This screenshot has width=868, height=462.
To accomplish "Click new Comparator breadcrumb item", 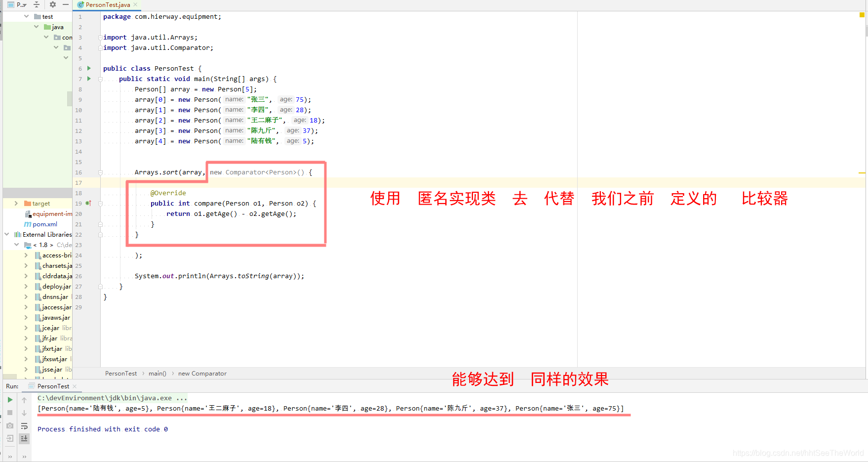I will tap(202, 374).
